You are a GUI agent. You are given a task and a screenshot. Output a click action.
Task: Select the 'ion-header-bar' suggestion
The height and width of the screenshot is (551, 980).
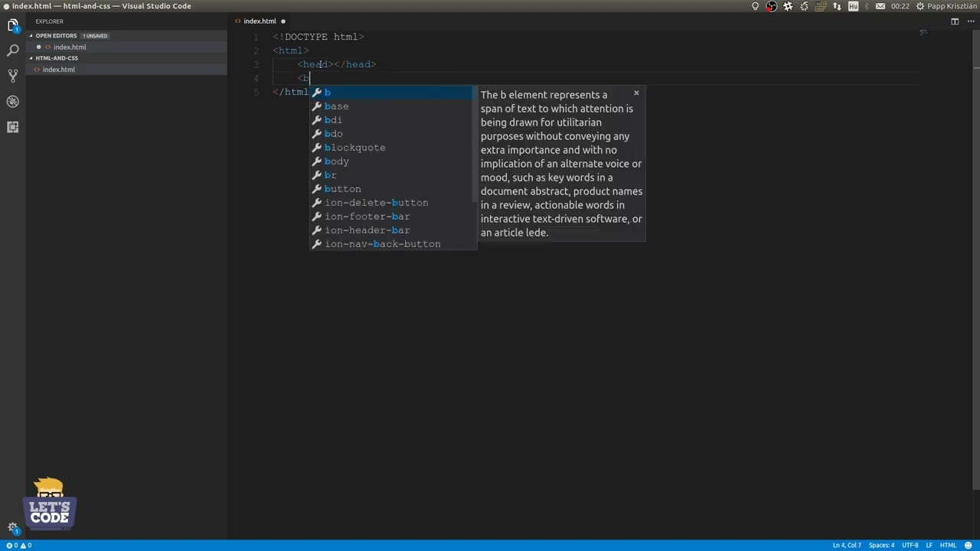(393, 230)
